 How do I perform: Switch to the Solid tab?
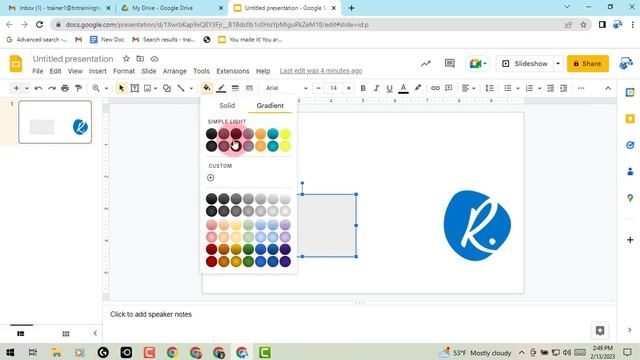(227, 105)
